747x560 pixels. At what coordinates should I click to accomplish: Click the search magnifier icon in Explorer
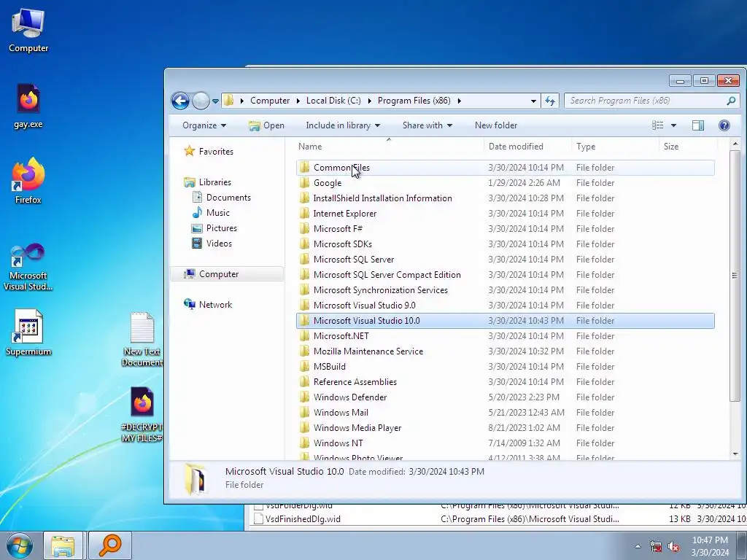pyautogui.click(x=731, y=101)
